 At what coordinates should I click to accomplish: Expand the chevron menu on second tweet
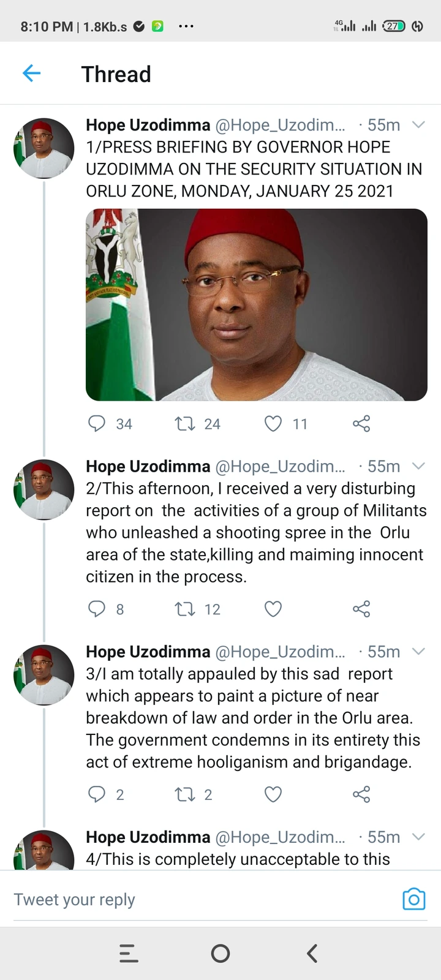418,466
